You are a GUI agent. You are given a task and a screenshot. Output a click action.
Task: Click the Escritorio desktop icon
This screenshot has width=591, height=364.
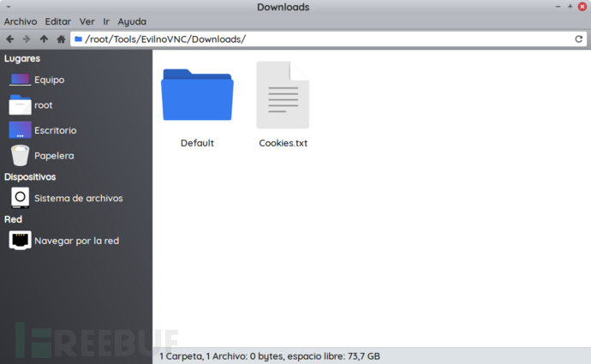[20, 130]
